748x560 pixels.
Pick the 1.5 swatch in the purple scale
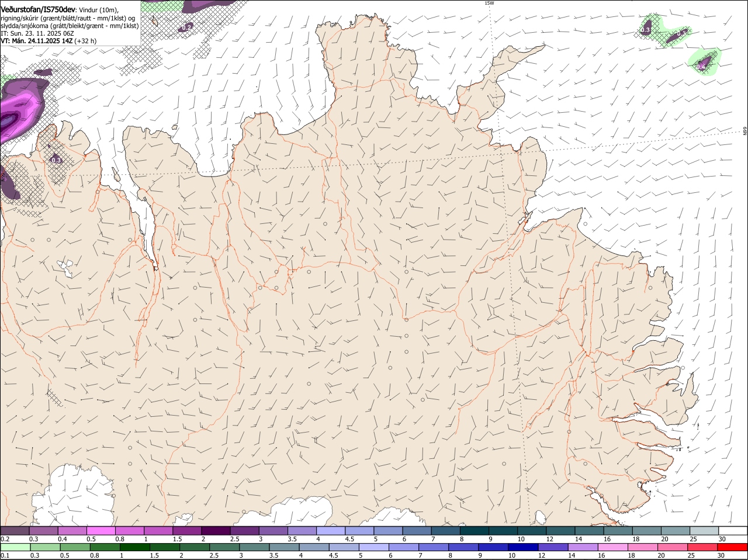188,530
